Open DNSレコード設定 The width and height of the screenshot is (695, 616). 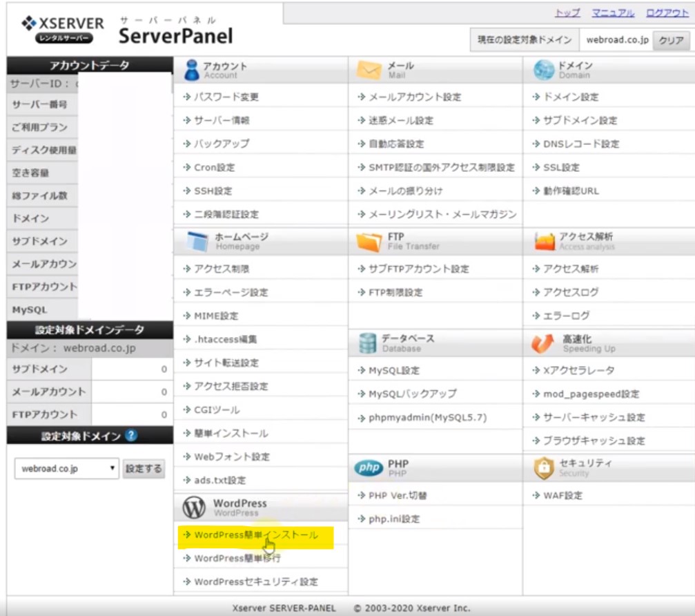click(581, 144)
